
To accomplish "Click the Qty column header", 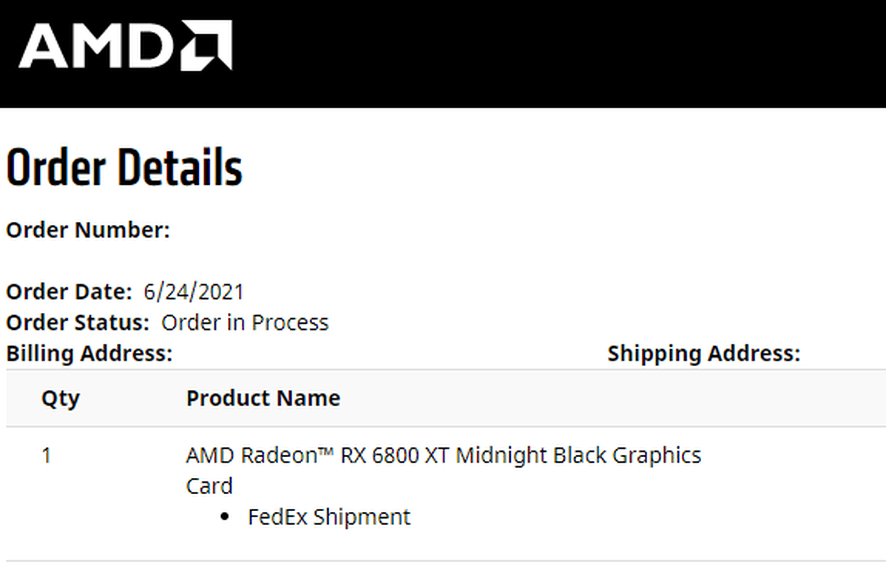I will click(60, 398).
